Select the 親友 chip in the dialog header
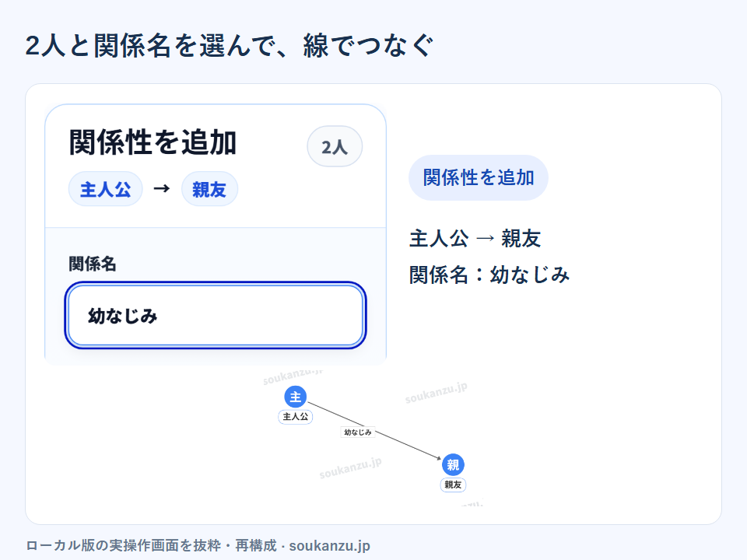Viewport: 747px width, 560px height. coord(209,189)
